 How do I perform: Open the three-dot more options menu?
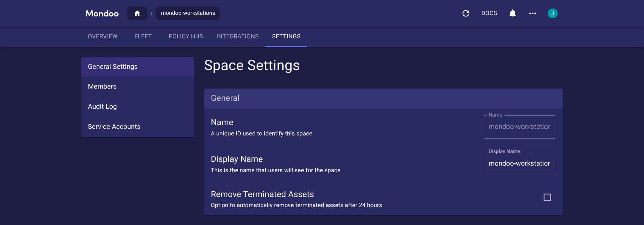pyautogui.click(x=532, y=13)
